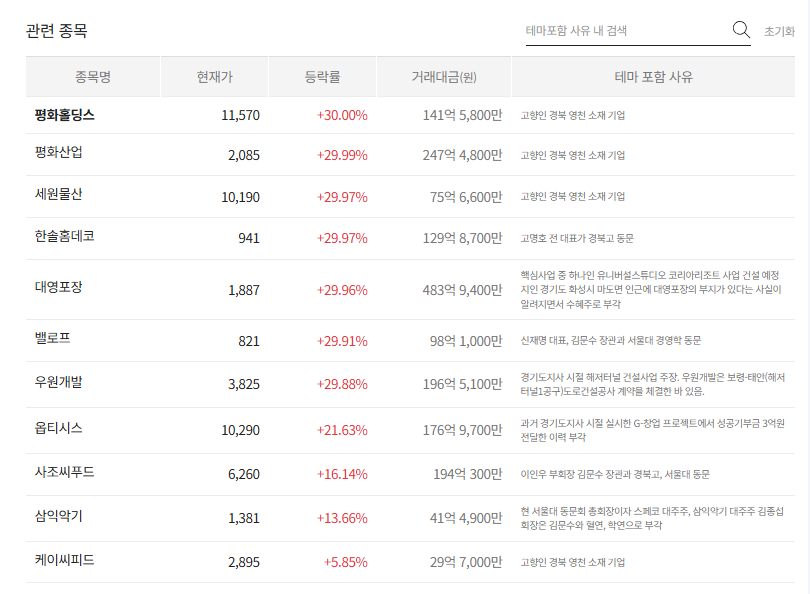The image size is (810, 594).
Task: Click 옵티시스 theme reason paragraph
Action: coord(652,430)
